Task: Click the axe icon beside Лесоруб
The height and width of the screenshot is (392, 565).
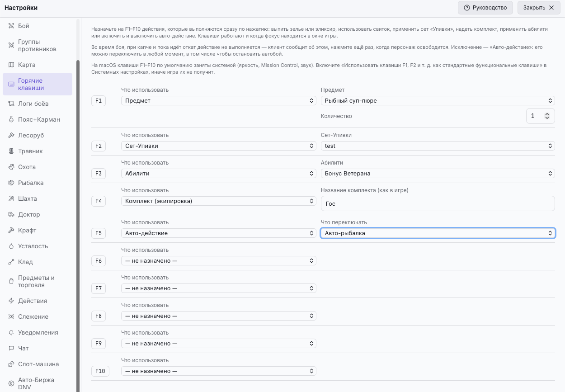Action: [x=11, y=135]
